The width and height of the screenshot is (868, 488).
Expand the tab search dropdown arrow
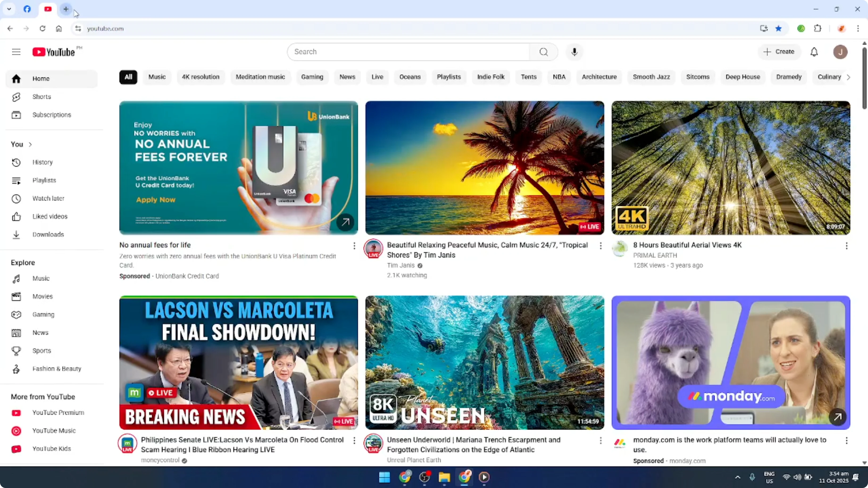(9, 9)
